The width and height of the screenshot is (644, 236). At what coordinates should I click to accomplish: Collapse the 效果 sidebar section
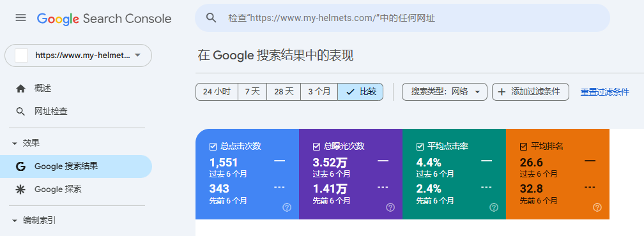[15, 144]
